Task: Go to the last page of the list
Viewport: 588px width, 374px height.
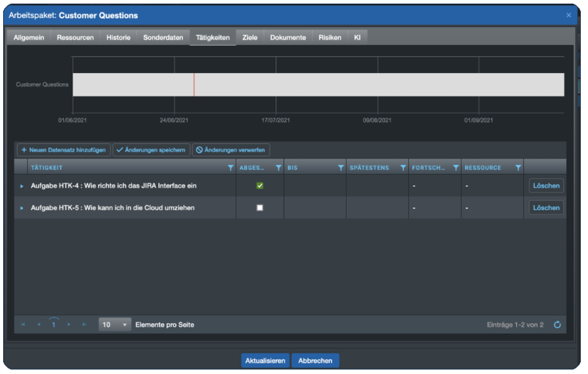Action: [x=84, y=325]
